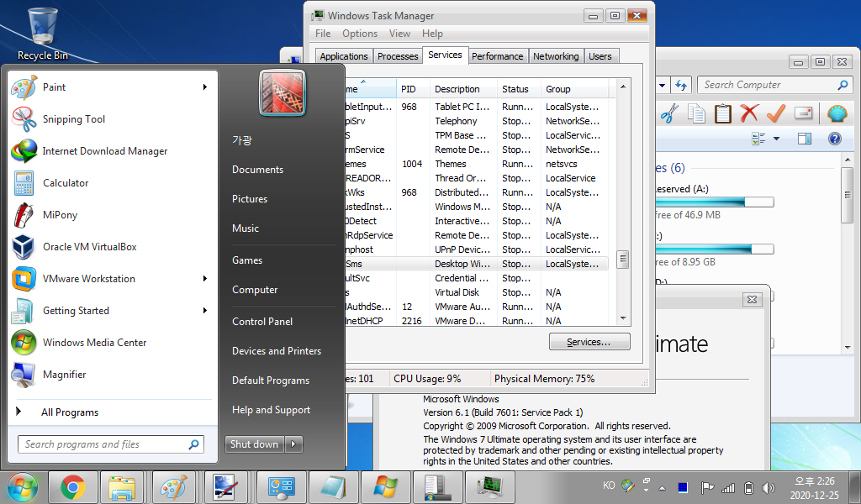Screen dimensions: 861x504
Task: Sort services by PID column
Action: [413, 89]
